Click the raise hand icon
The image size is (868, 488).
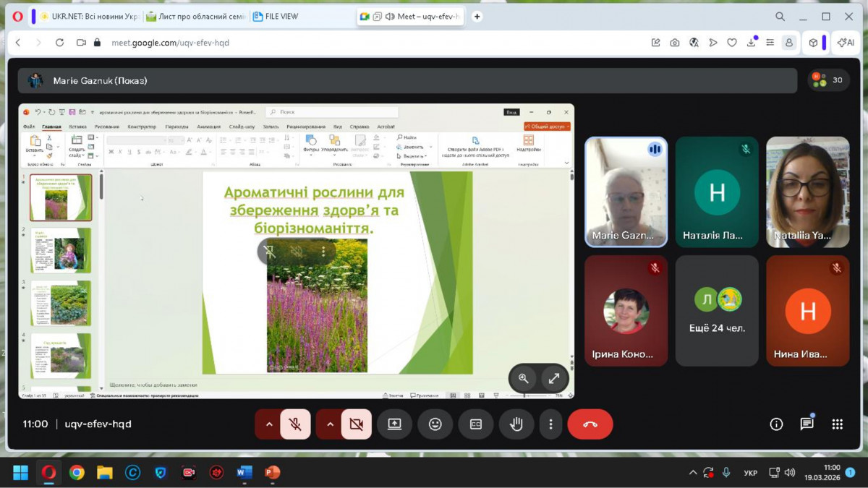coord(516,424)
